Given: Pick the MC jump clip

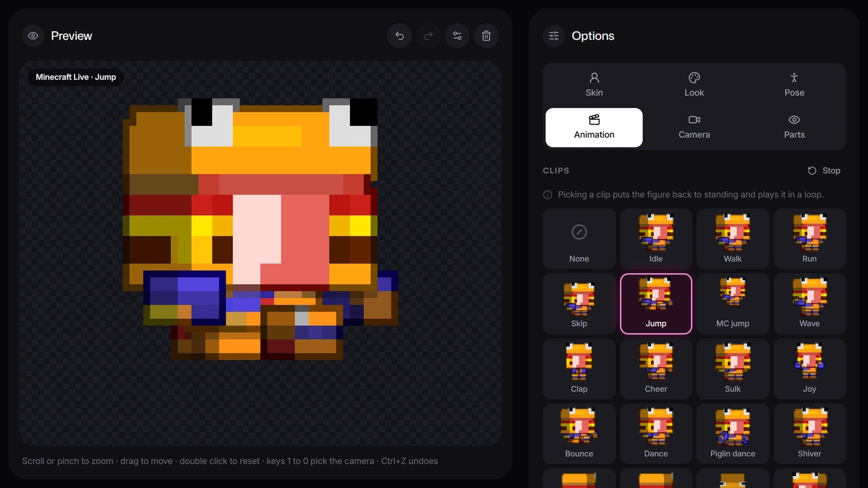Looking at the screenshot, I should coord(733,304).
